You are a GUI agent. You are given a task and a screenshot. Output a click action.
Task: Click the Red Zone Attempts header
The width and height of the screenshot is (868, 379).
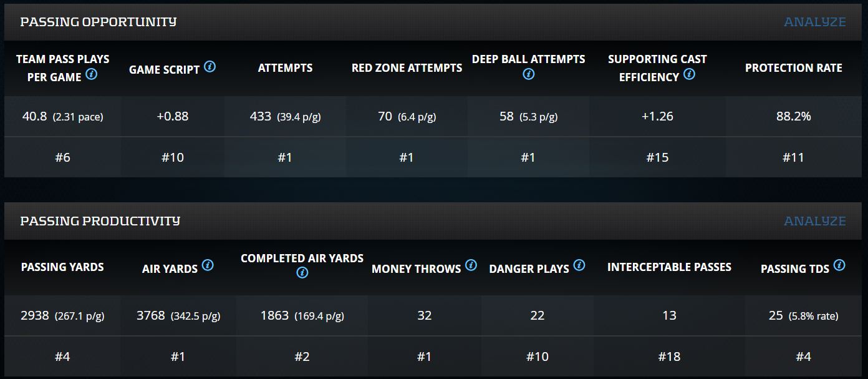(x=407, y=68)
